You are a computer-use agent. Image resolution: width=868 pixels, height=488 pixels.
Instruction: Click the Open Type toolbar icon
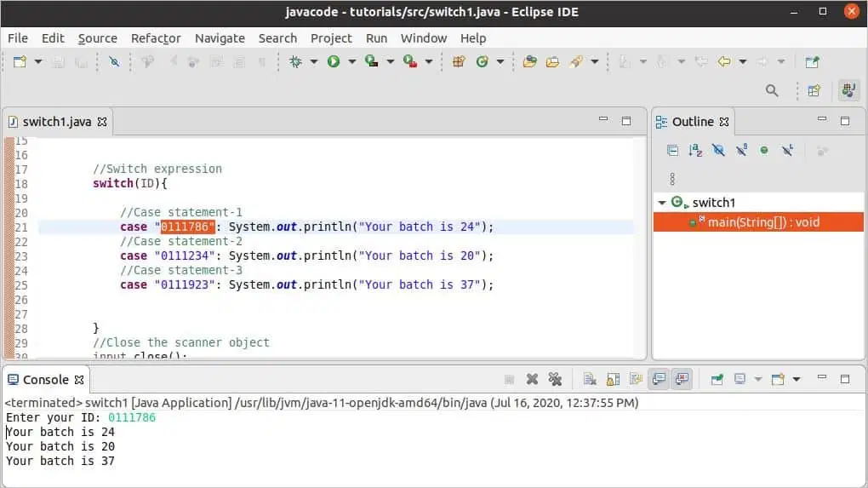click(x=530, y=61)
